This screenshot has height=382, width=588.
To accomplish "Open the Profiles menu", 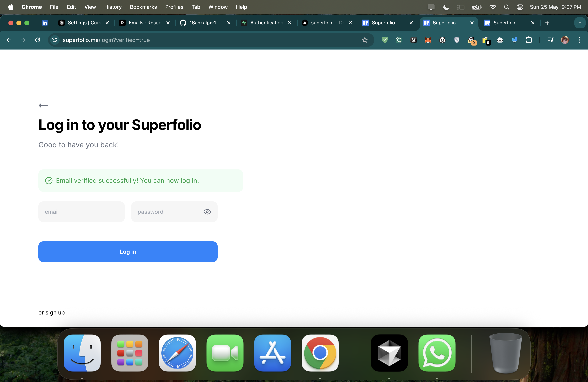I will (x=174, y=7).
